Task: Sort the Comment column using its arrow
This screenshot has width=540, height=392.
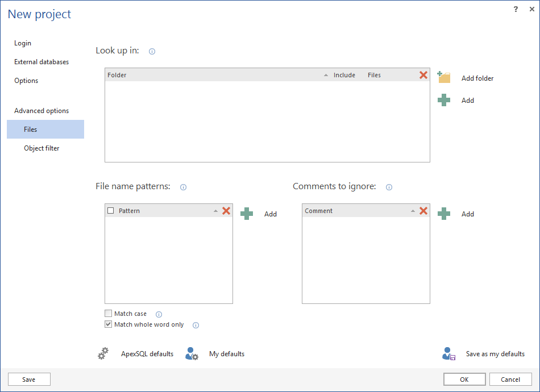Action: [x=413, y=211]
